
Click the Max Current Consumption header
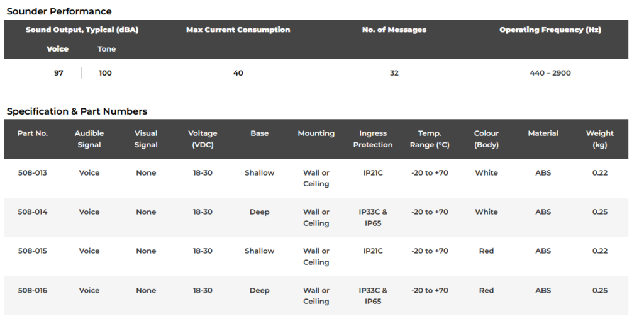click(x=238, y=30)
